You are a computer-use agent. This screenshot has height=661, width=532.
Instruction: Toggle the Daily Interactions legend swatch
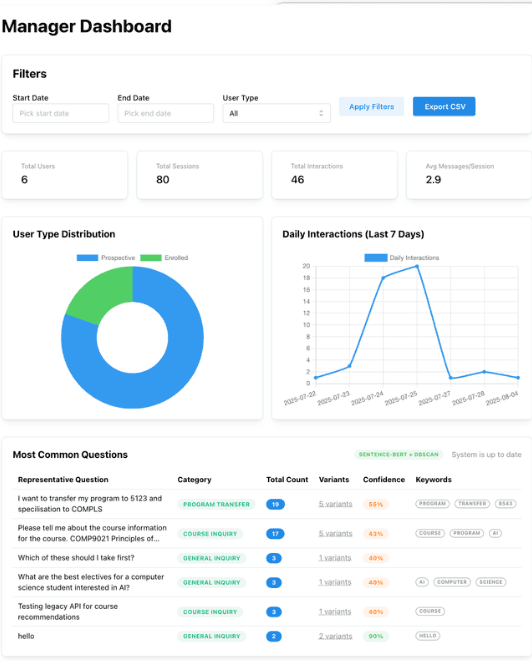point(376,258)
